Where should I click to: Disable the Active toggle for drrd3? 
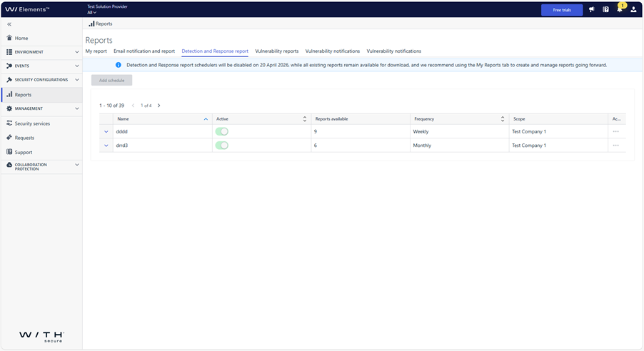(222, 146)
